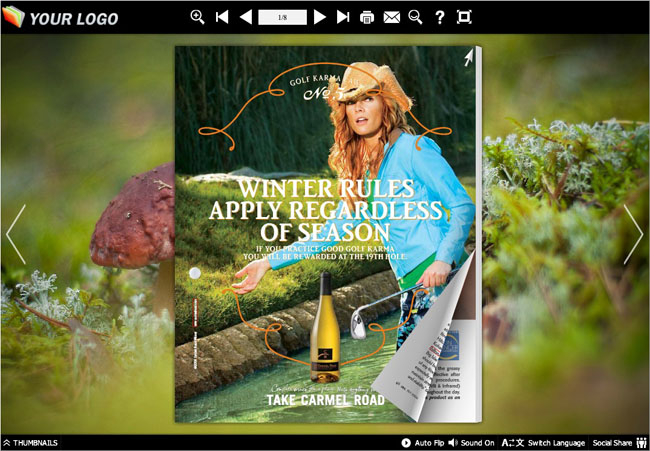Image resolution: width=650 pixels, height=451 pixels.
Task: Click the TAKE CARMEL ROAD text
Action: click(x=325, y=400)
